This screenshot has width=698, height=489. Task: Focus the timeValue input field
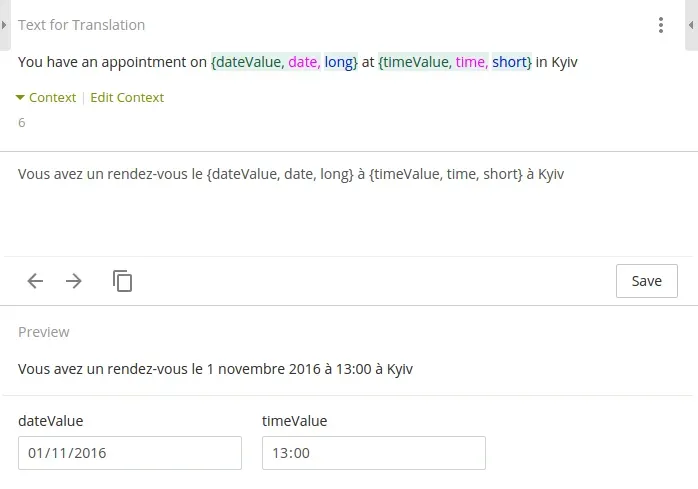(373, 453)
